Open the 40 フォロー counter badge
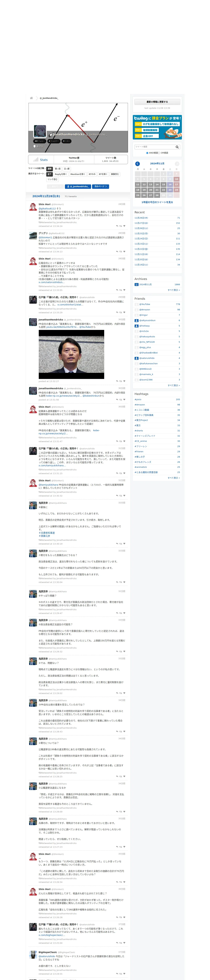Viewport: 210px width, 980px height. (40, 141)
